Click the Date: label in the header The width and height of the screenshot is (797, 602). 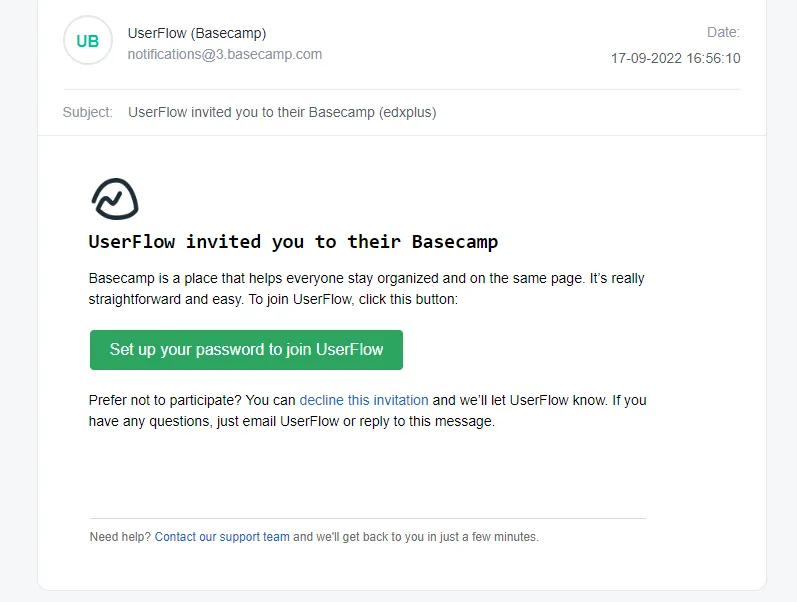pos(723,33)
